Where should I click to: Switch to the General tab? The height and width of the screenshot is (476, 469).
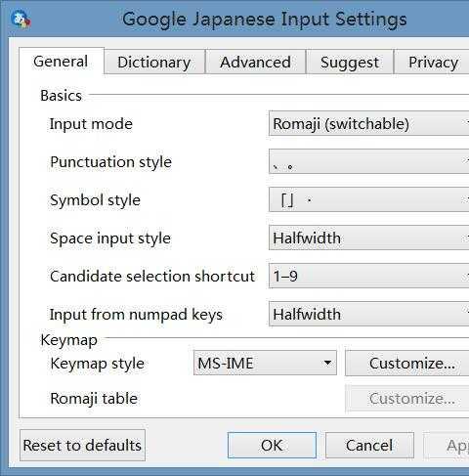[x=62, y=61]
